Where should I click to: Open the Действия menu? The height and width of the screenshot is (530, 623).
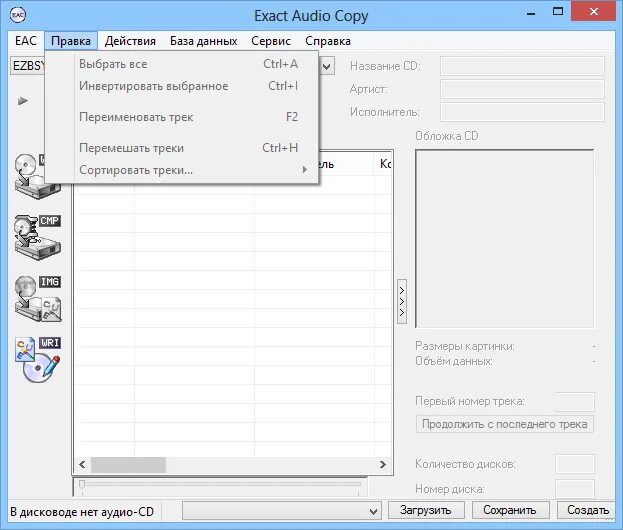tap(130, 41)
